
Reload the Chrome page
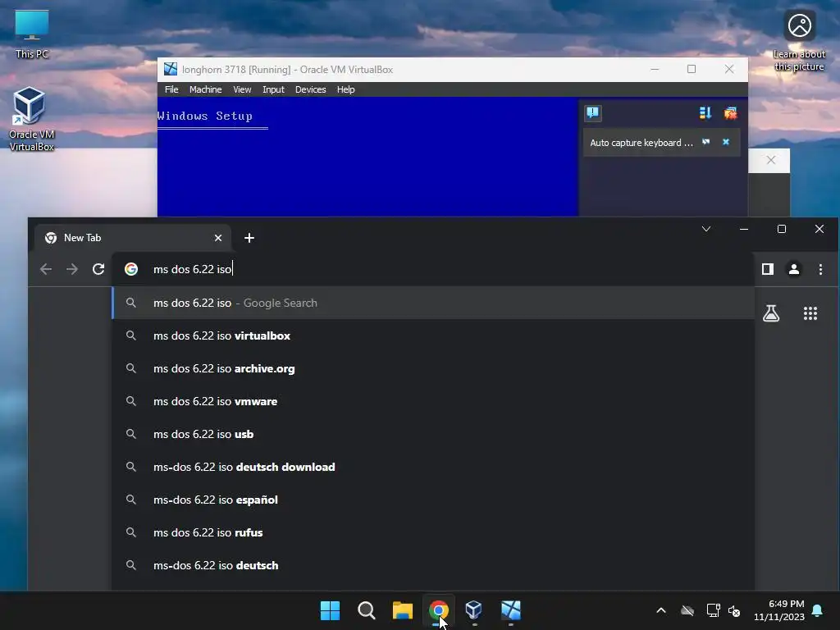click(x=98, y=269)
